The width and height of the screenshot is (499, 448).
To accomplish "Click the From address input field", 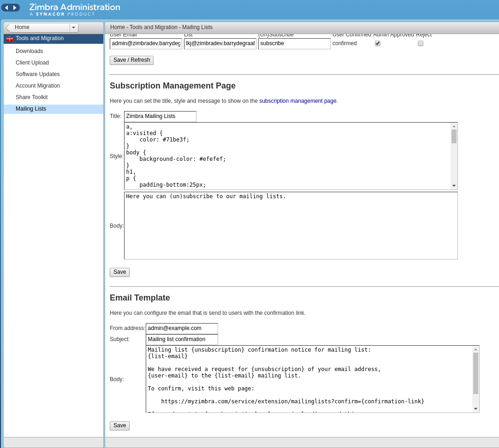I will coord(182,329).
